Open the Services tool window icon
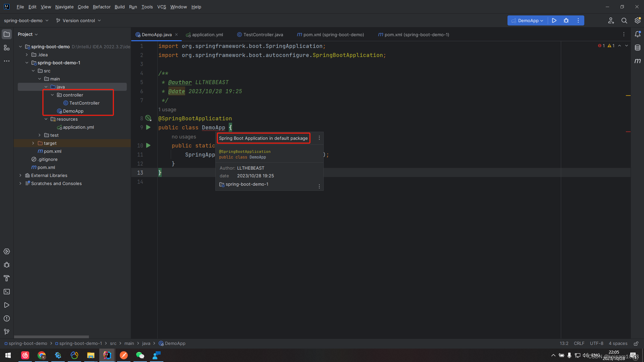This screenshot has height=362, width=644. click(7, 251)
